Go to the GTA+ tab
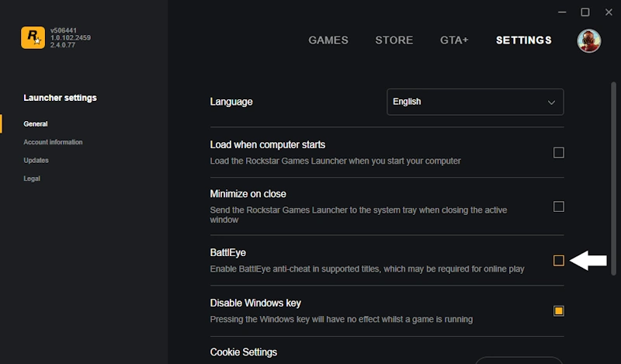The width and height of the screenshot is (621, 364). pyautogui.click(x=454, y=40)
